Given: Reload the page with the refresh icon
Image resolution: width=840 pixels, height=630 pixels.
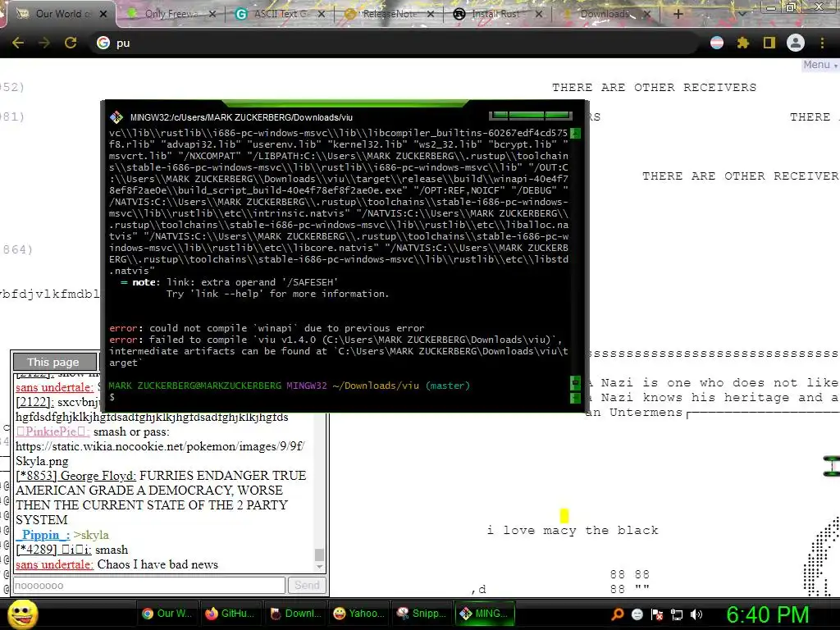Looking at the screenshot, I should [x=71, y=43].
